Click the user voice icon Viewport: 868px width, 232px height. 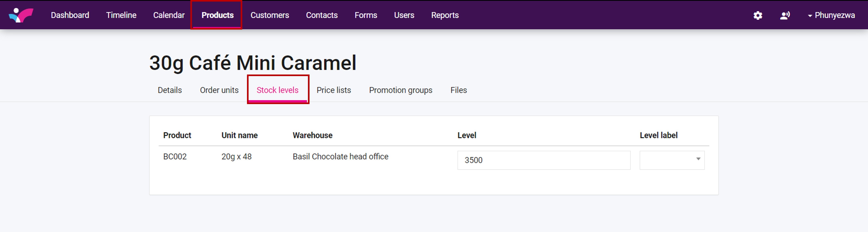(785, 16)
